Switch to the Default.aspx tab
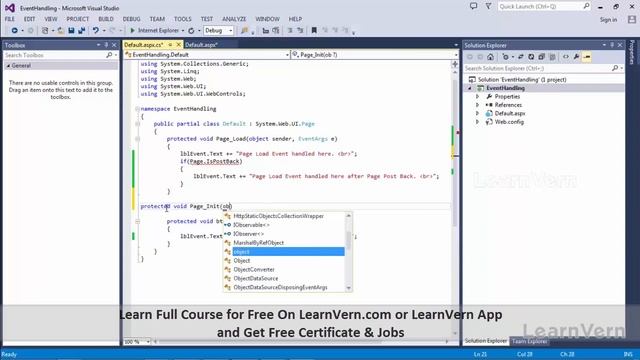 (202, 45)
